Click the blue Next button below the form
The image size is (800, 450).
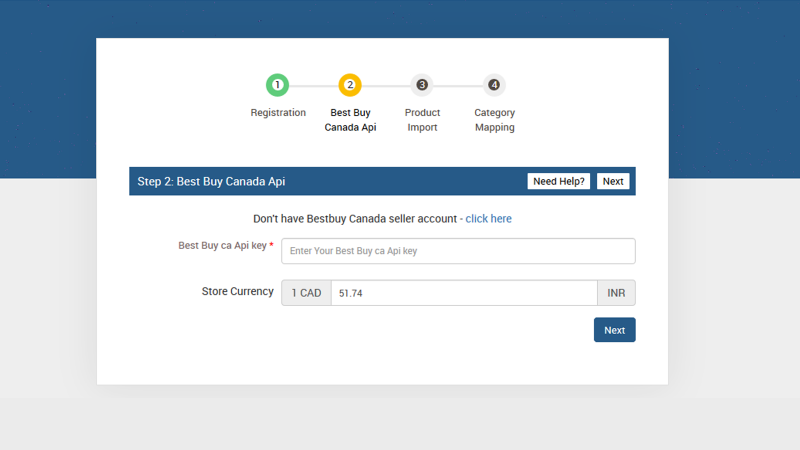[x=614, y=330]
